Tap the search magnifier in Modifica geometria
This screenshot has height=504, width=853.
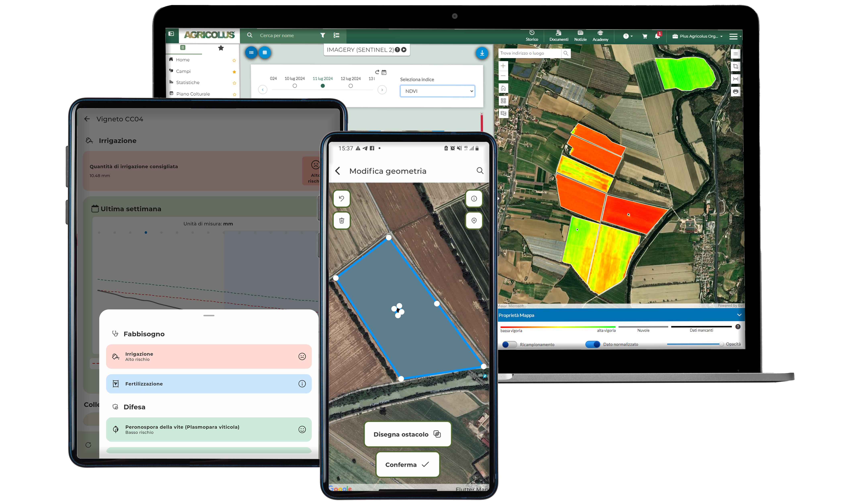coord(480,170)
